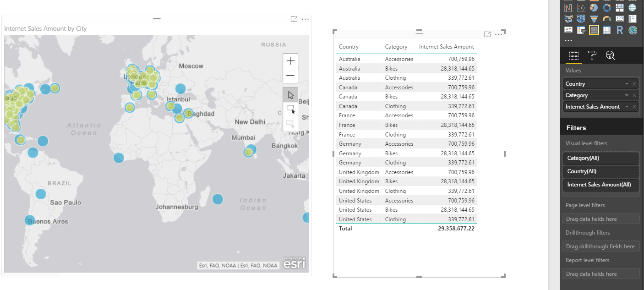Open the import custom visual ellipsis
The height and width of the screenshot is (290, 644).
click(568, 40)
